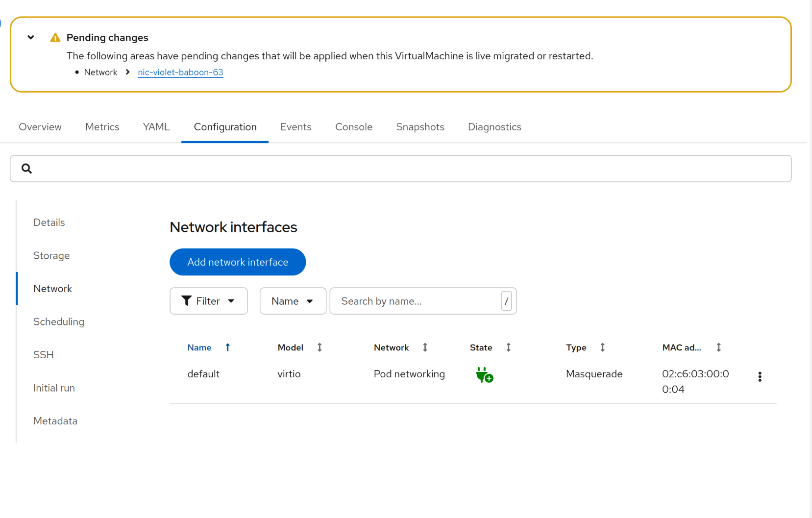Screen dimensions: 812x518
Task: Sort by State column icon
Action: [508, 347]
